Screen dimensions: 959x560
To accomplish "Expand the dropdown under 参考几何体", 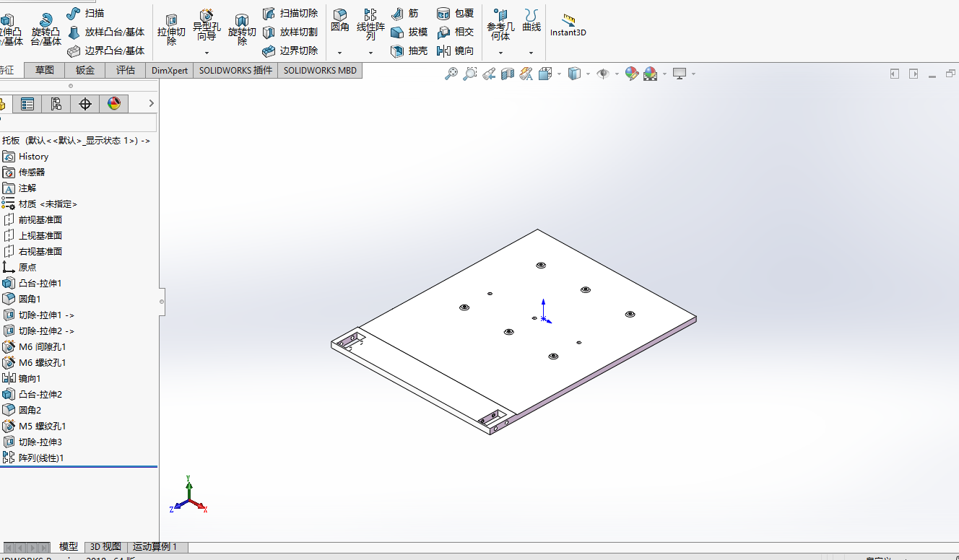I will (x=500, y=53).
